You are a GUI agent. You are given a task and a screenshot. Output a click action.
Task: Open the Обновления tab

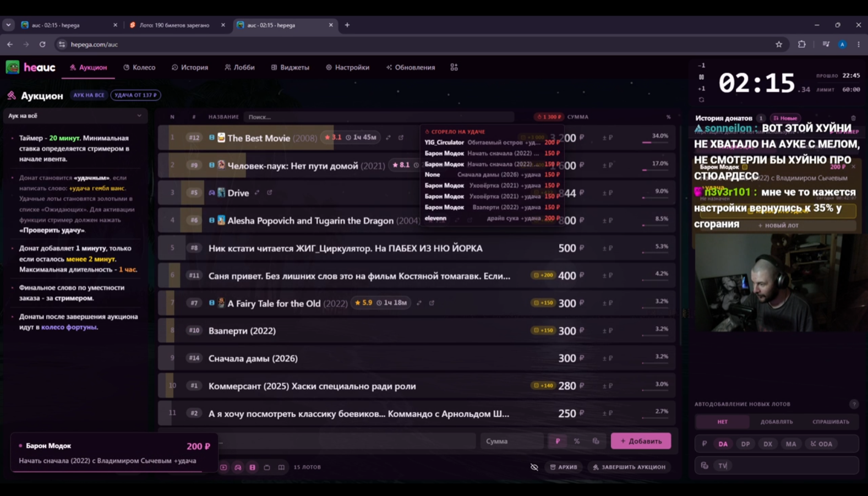[411, 67]
